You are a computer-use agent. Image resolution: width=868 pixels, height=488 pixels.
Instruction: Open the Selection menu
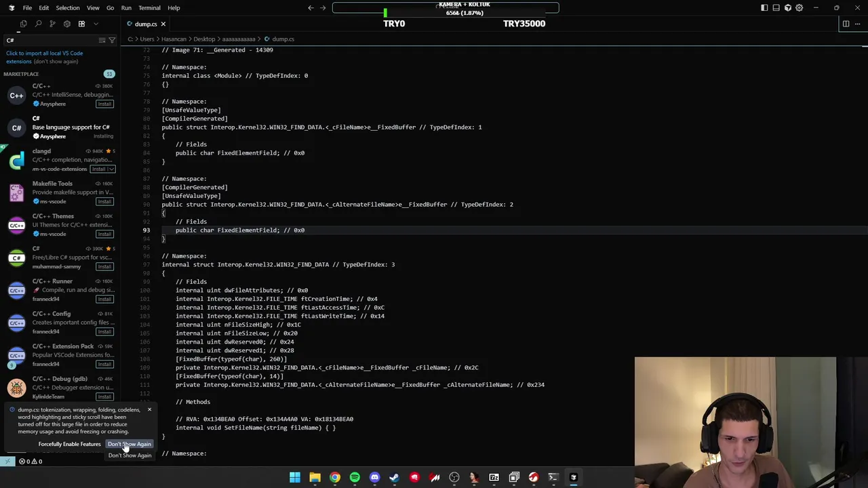pos(68,7)
